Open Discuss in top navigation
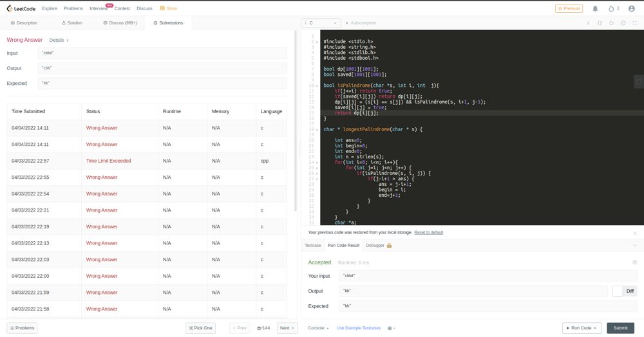Screen dimensions: 644x337 [144, 8]
